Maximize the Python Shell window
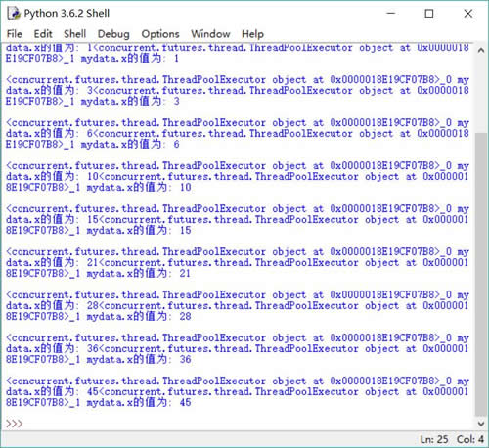The height and width of the screenshot is (448, 489). [429, 14]
